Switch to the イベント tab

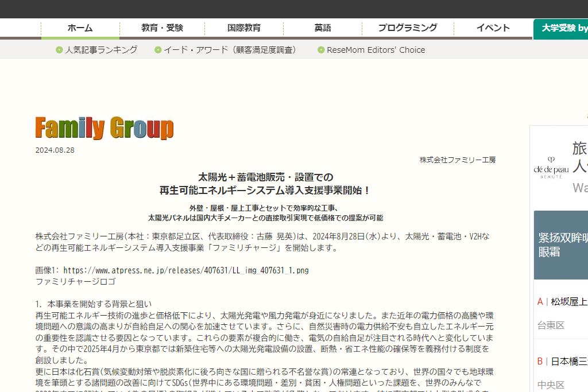coord(493,28)
